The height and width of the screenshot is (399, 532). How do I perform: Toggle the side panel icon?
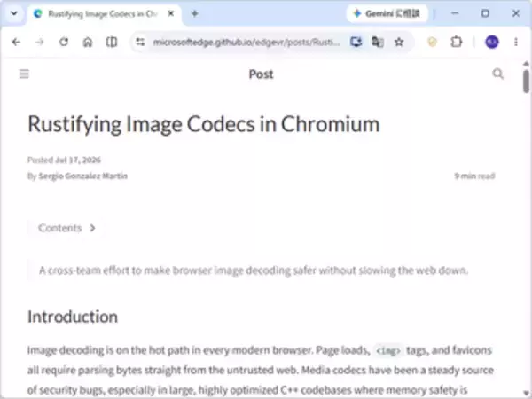112,42
